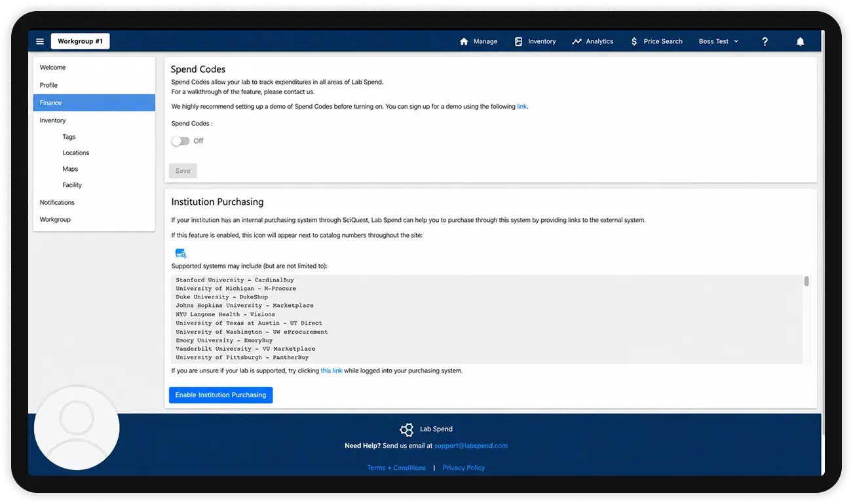Image resolution: width=853 pixels, height=504 pixels.
Task: Open Locations under Inventory
Action: 76,153
